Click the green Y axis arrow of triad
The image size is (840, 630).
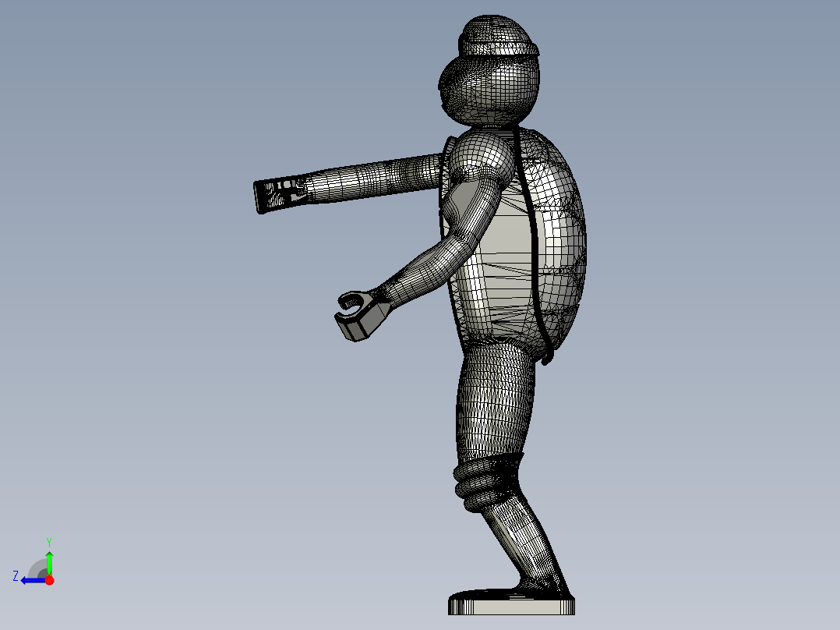pos(49,562)
